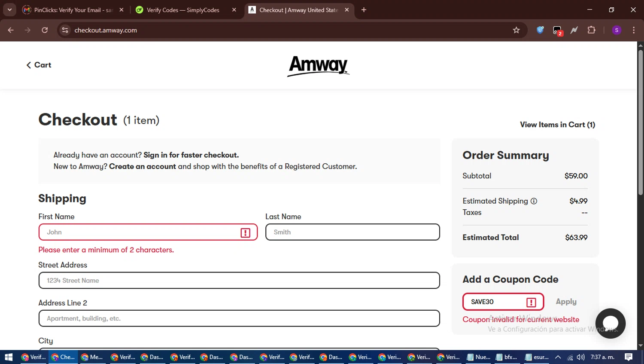Viewport: 644px width, 364px height.
Task: Click the SAVE30 coupon code field
Action: 503,302
